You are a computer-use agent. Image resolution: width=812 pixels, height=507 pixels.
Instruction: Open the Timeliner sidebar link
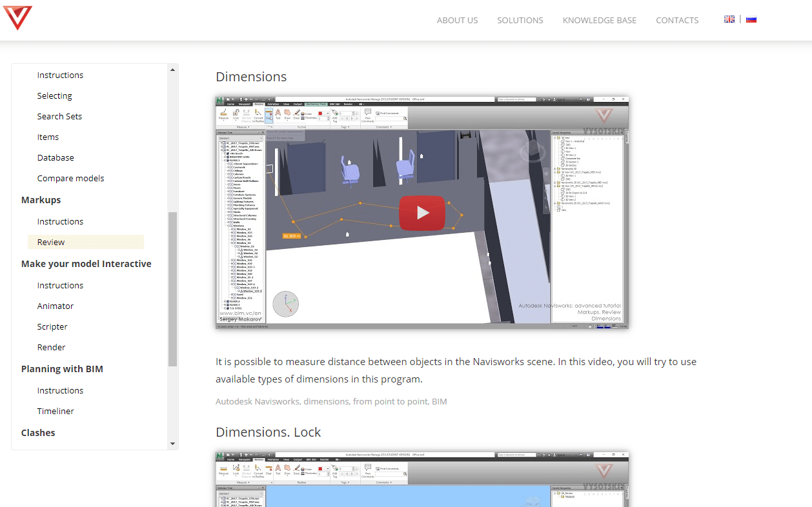point(56,411)
